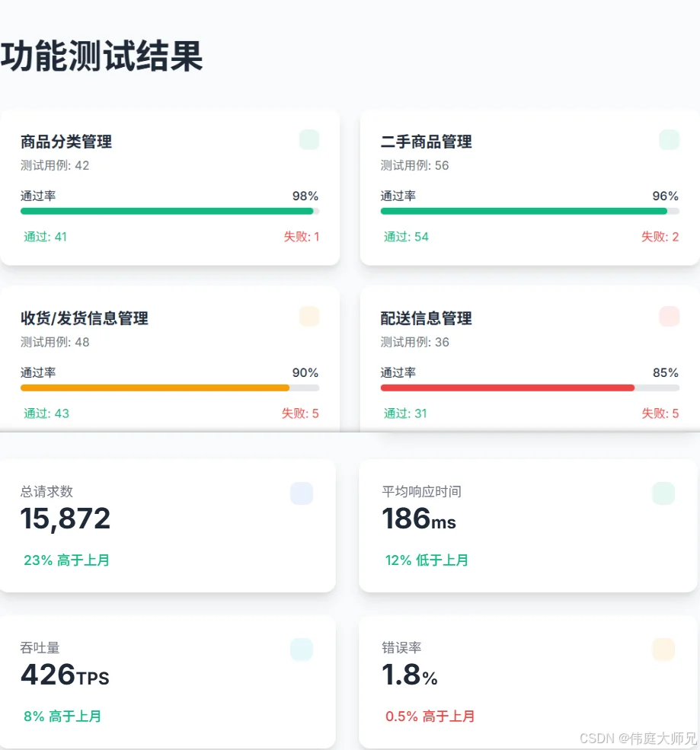Click the 8% 高于上月 trend text
Viewport: 700px width, 750px height.
click(x=62, y=716)
